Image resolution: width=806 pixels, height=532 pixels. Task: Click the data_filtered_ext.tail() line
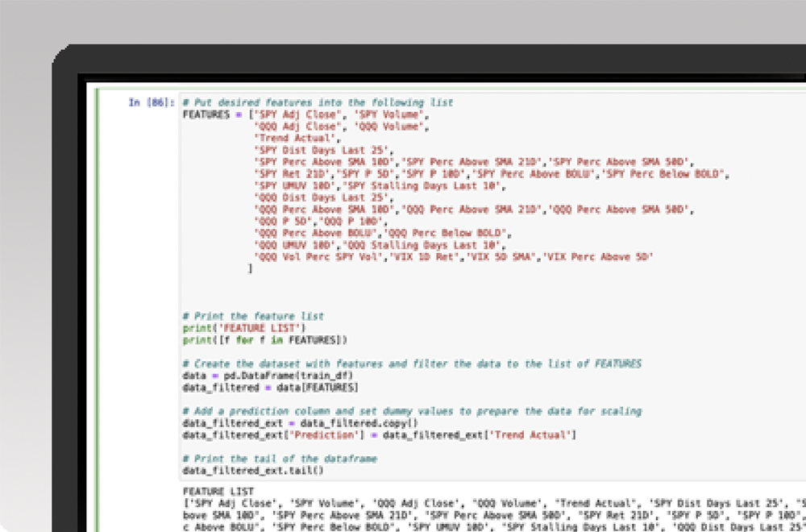pos(253,470)
